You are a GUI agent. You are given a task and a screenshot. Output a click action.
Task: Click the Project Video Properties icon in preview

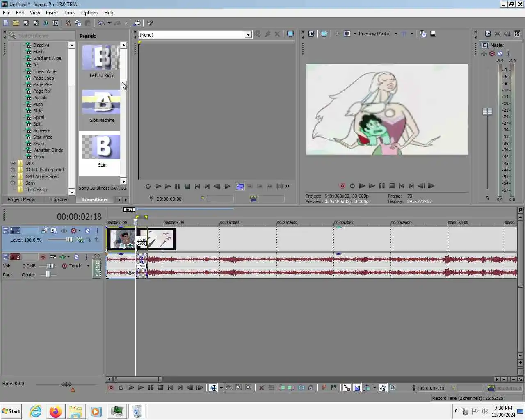click(311, 34)
